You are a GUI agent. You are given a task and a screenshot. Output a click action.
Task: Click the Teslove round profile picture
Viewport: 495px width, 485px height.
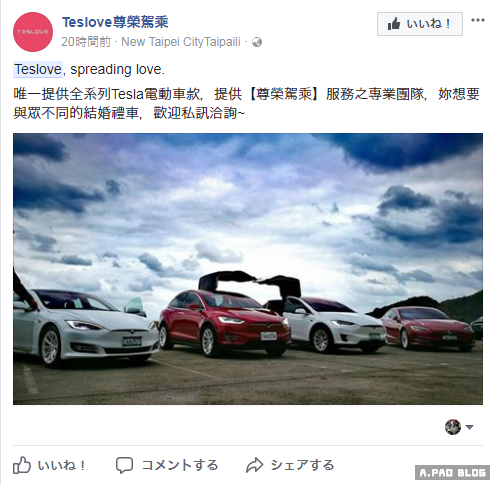pos(33,32)
